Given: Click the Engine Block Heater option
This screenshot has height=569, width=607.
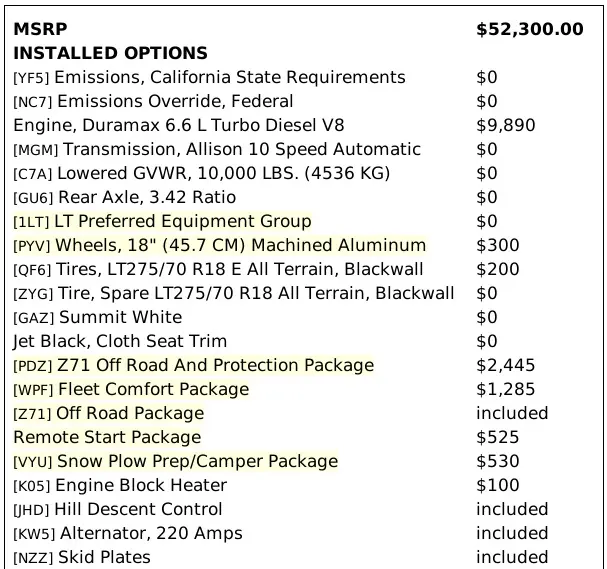Looking at the screenshot, I should [142, 485].
